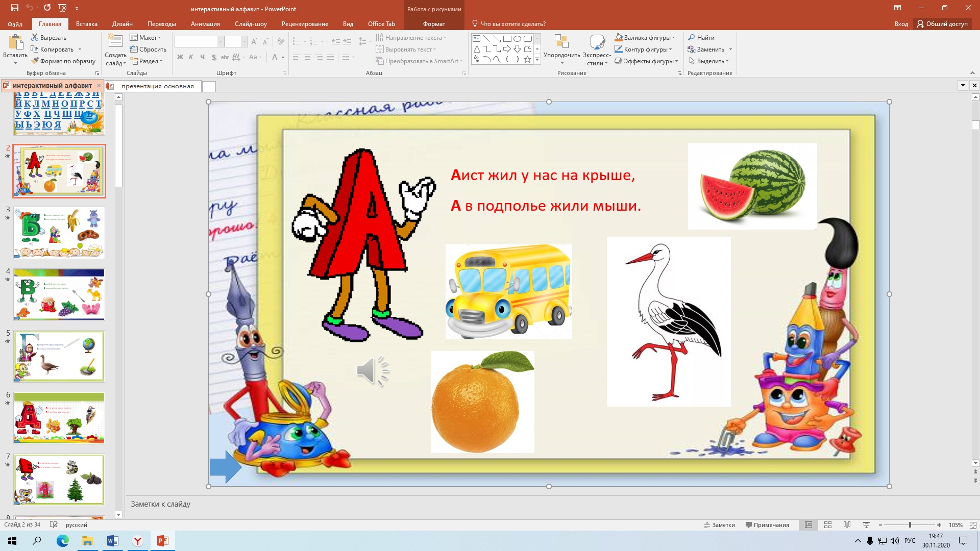
Task: Click the audio speaker icon on slide
Action: tap(373, 371)
